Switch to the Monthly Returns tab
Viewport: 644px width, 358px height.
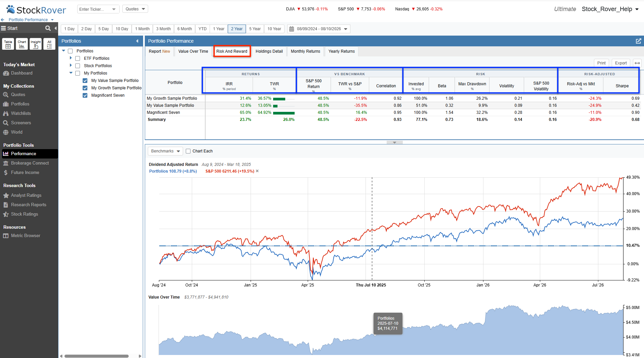tap(305, 51)
